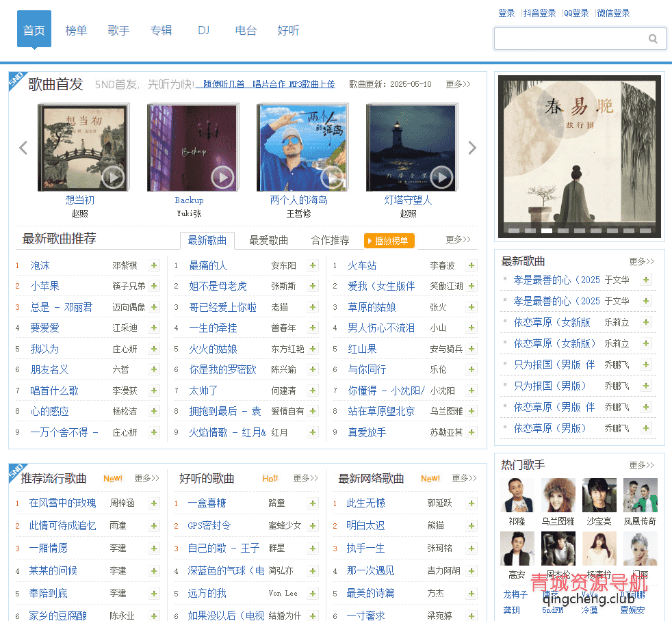The image size is (672, 621).
Task: Click the orange 播放榜单 play button
Action: [x=389, y=241]
